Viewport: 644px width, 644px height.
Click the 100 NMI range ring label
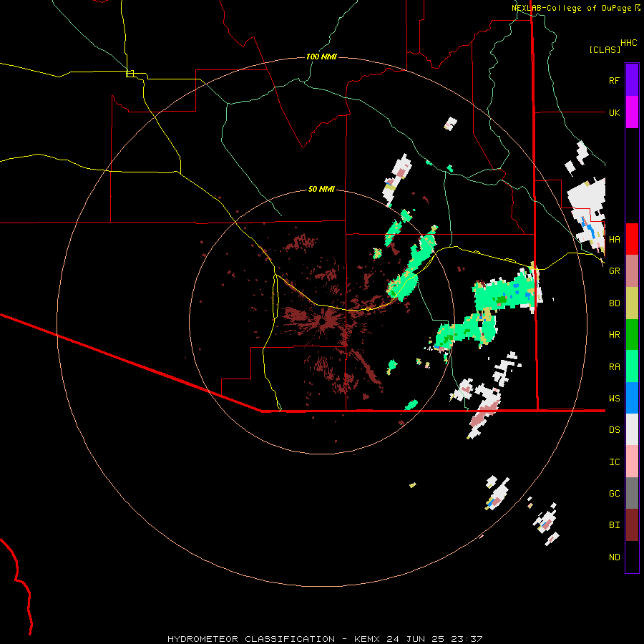pos(321,57)
